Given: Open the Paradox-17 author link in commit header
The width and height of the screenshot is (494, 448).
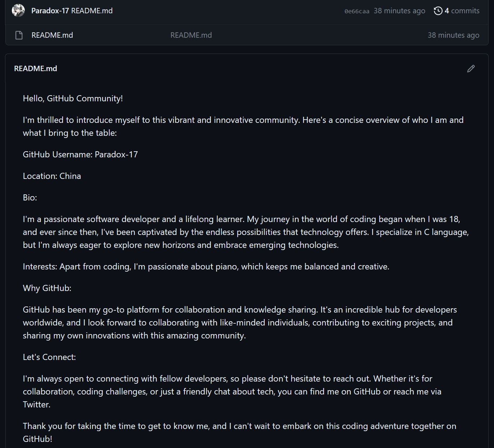Looking at the screenshot, I should (x=50, y=11).
